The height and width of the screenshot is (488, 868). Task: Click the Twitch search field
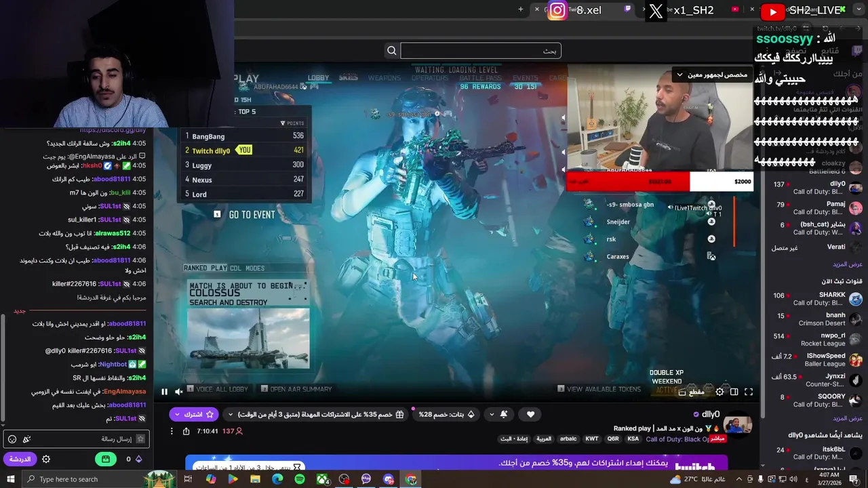pyautogui.click(x=481, y=51)
